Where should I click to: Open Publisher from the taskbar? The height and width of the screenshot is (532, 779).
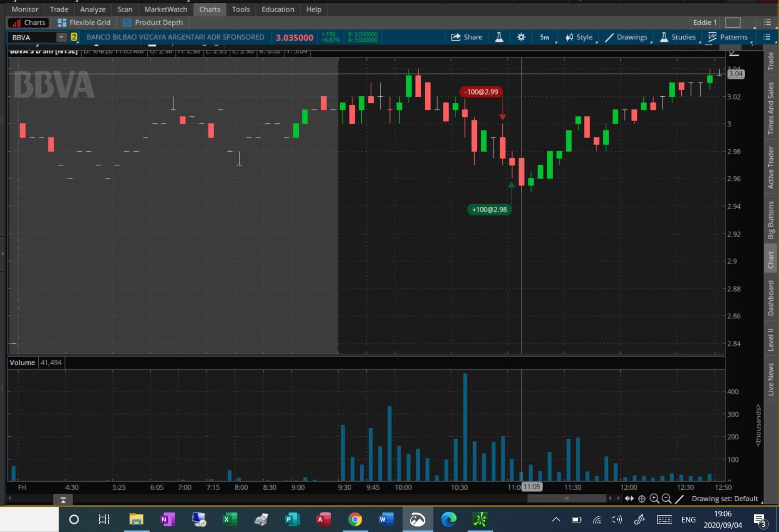point(292,519)
